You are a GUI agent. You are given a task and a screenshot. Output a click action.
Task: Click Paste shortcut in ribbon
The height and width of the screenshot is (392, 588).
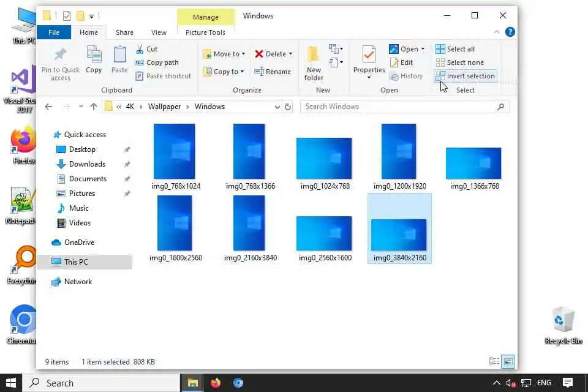click(163, 76)
